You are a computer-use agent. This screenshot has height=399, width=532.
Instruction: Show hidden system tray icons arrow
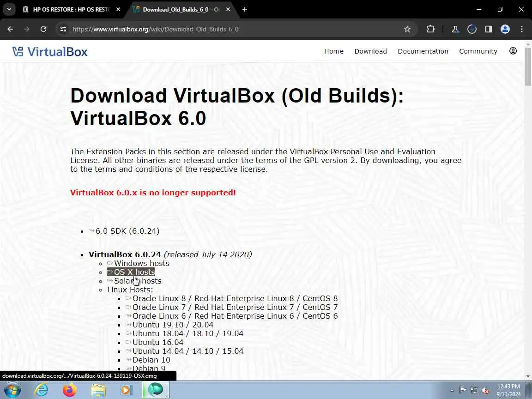point(452,391)
